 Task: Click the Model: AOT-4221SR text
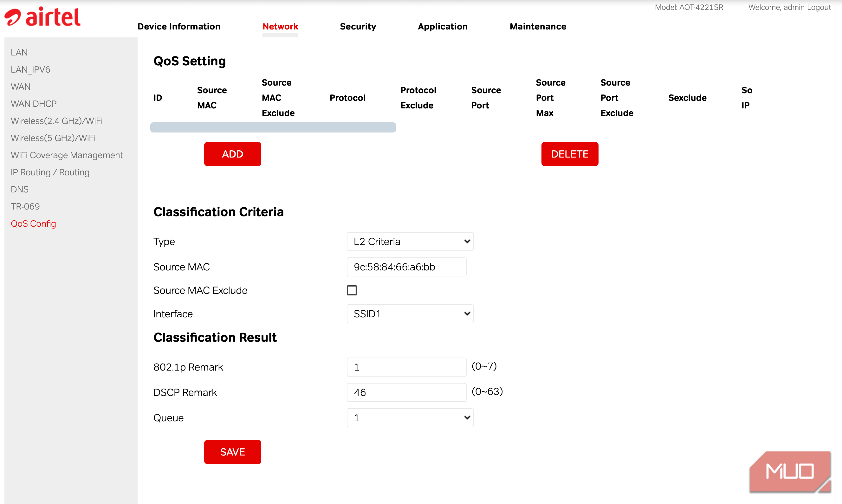pos(689,7)
